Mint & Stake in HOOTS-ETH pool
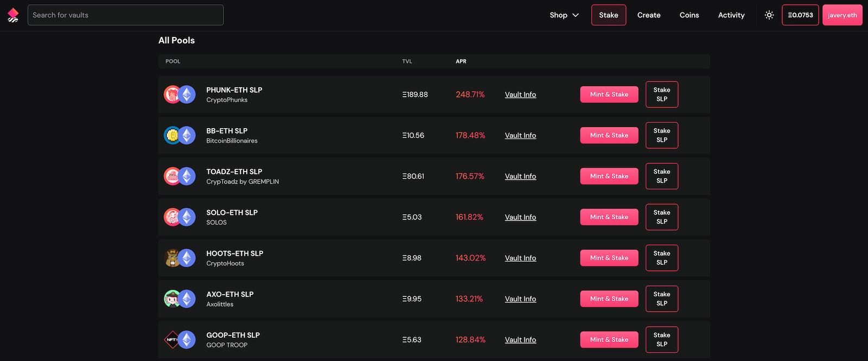 (609, 258)
